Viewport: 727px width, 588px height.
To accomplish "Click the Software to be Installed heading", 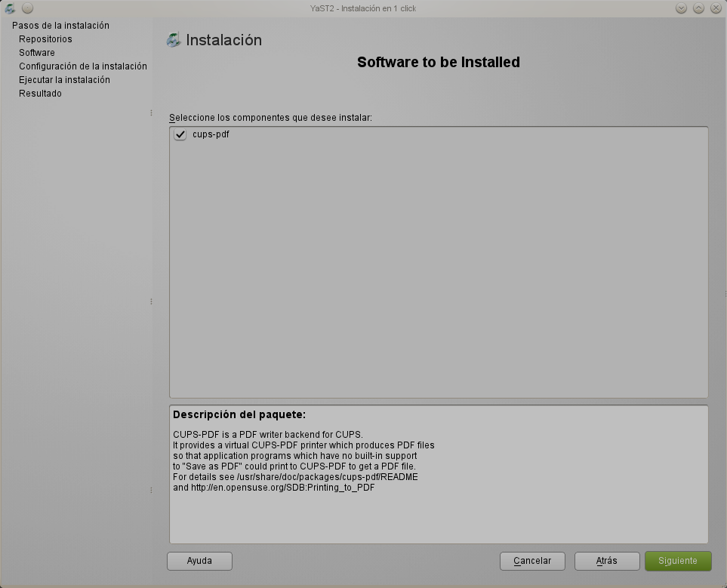I will pos(438,62).
